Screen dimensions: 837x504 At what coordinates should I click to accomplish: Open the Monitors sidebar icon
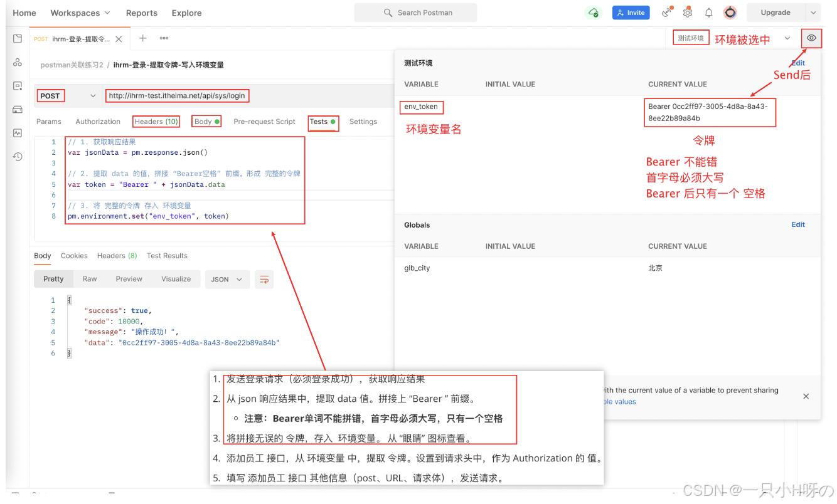click(x=18, y=133)
